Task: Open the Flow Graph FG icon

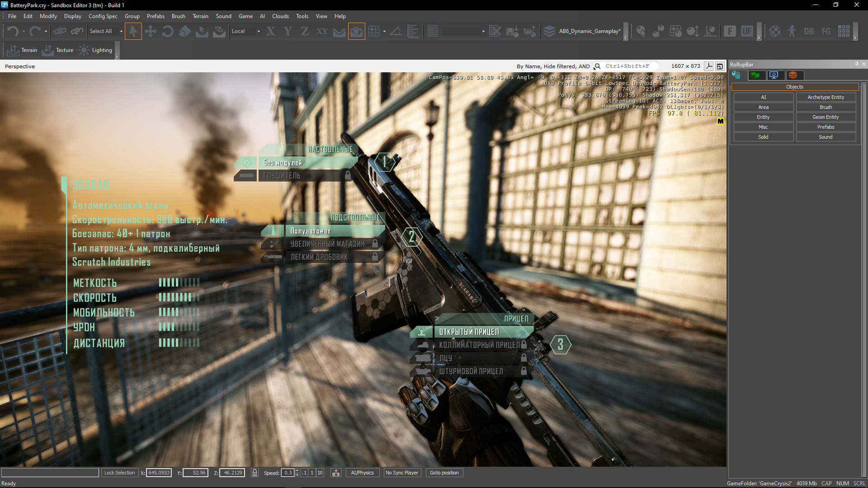Action: tap(826, 31)
